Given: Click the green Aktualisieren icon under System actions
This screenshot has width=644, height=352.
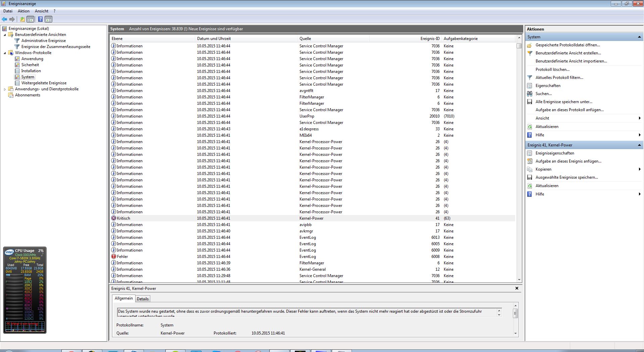Looking at the screenshot, I should click(x=530, y=127).
